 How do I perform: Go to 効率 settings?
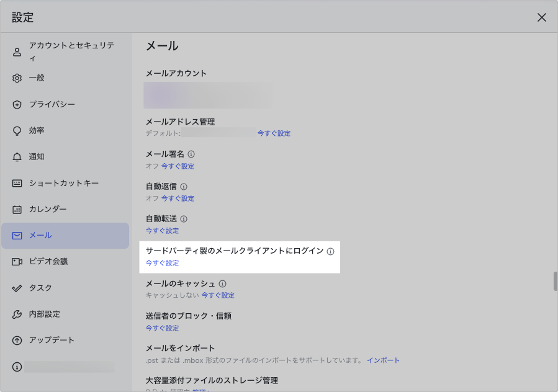point(37,131)
